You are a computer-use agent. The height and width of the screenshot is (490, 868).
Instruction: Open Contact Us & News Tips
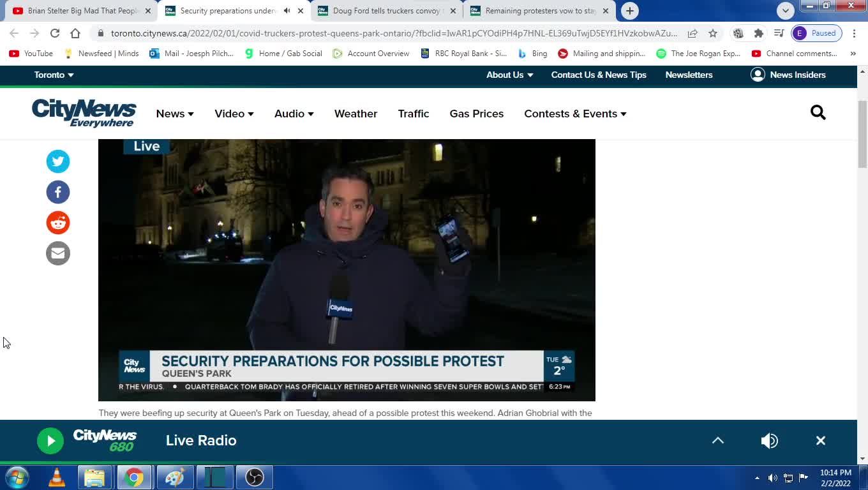click(x=599, y=75)
